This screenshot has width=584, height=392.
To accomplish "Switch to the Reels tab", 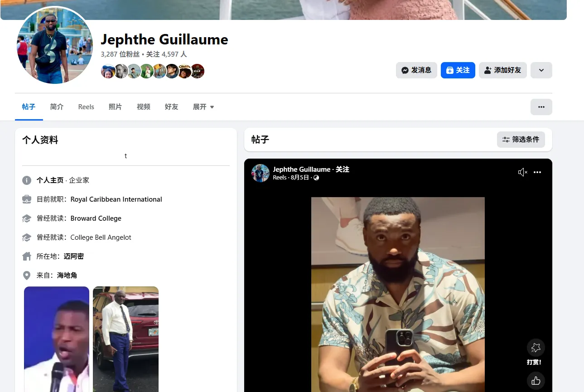I will pos(86,106).
